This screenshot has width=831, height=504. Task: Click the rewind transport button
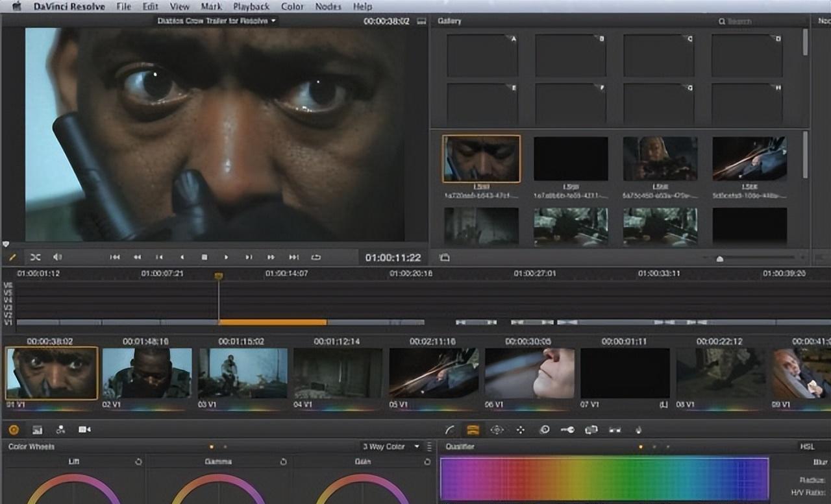tap(137, 258)
